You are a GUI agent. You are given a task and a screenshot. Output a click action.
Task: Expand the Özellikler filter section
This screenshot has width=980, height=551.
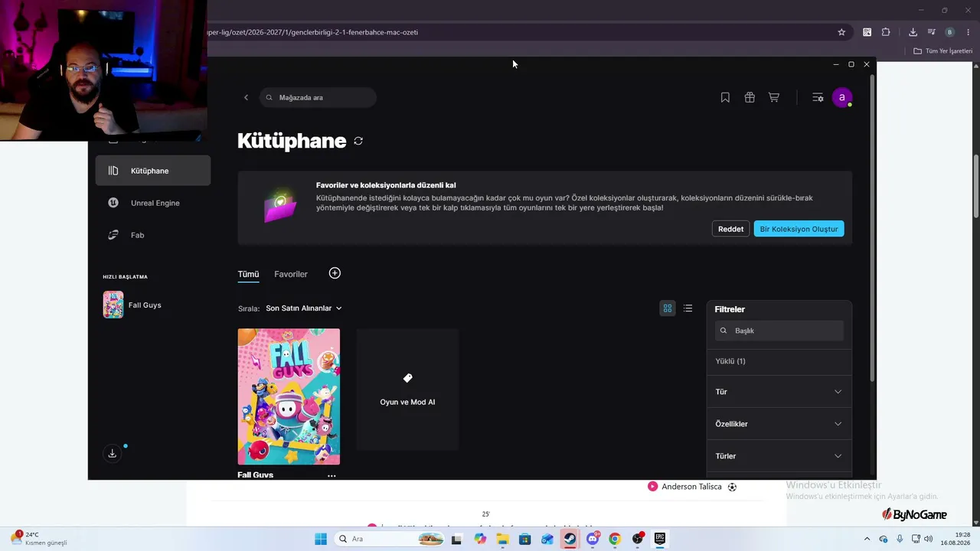(779, 424)
